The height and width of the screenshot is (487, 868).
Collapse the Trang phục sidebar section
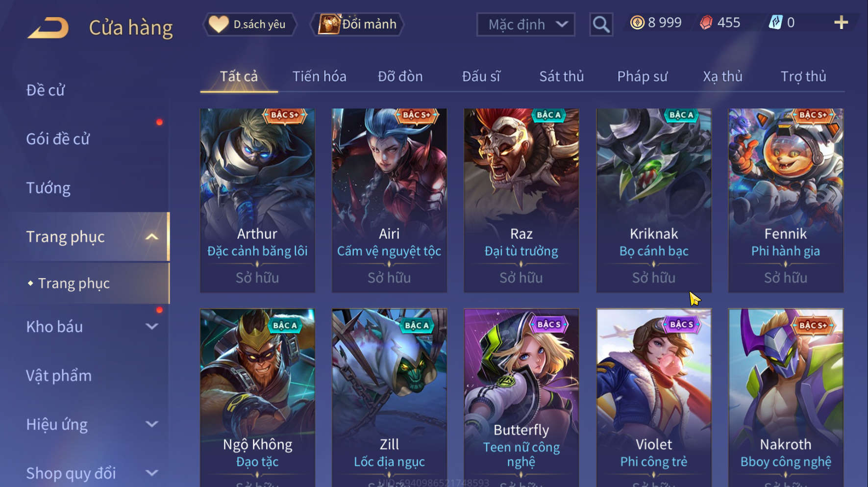pos(152,237)
